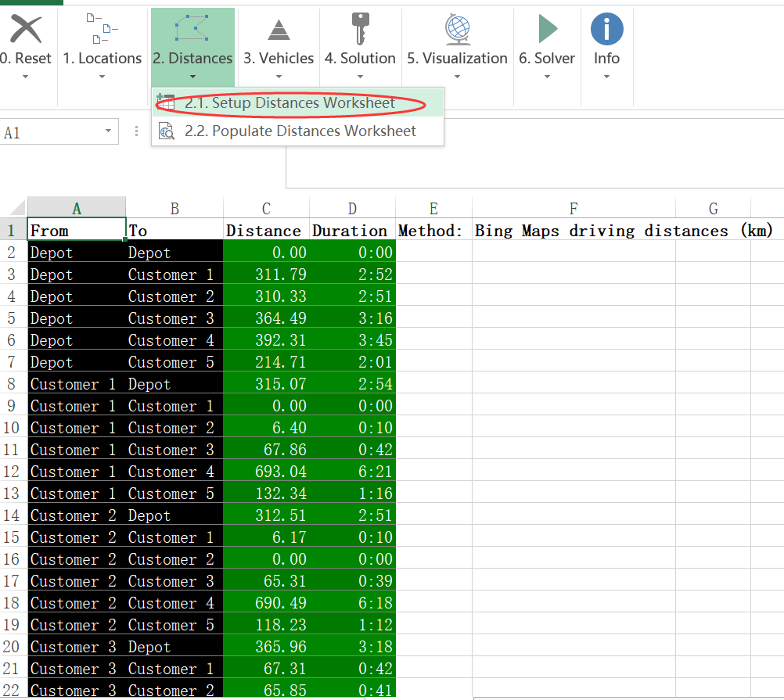The image size is (784, 700).
Task: Click the blue Info icon
Action: click(x=606, y=29)
